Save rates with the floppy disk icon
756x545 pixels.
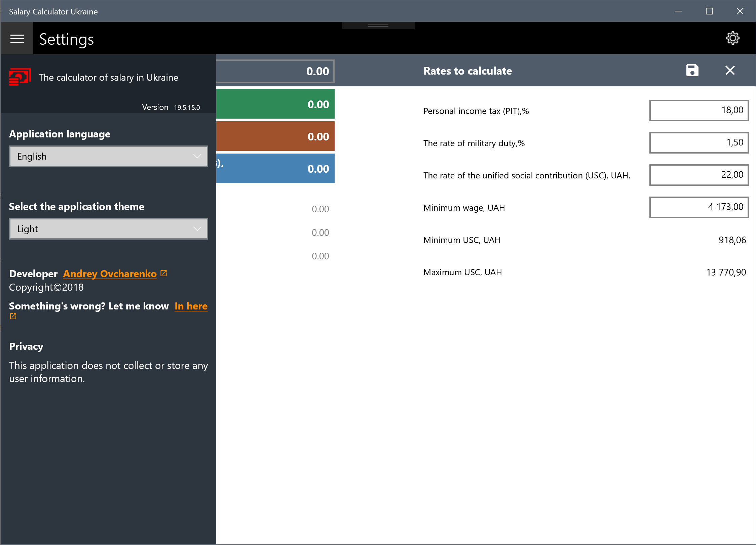692,71
